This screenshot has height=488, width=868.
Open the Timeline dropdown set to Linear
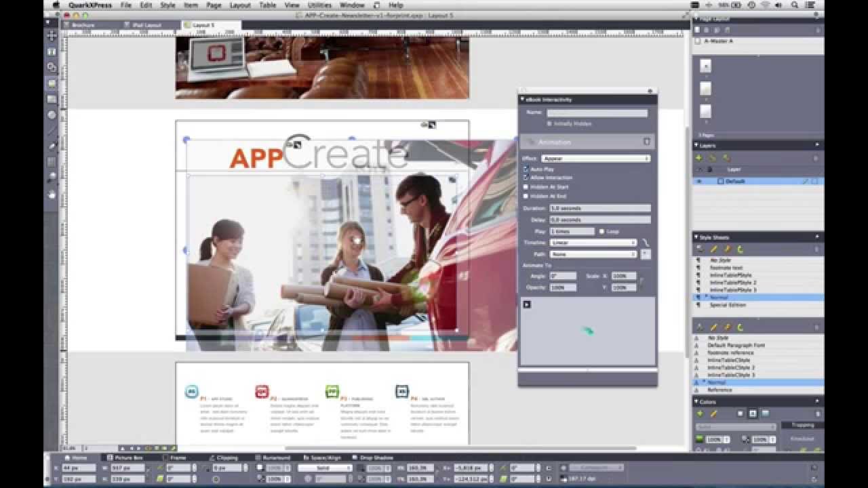[x=594, y=242]
